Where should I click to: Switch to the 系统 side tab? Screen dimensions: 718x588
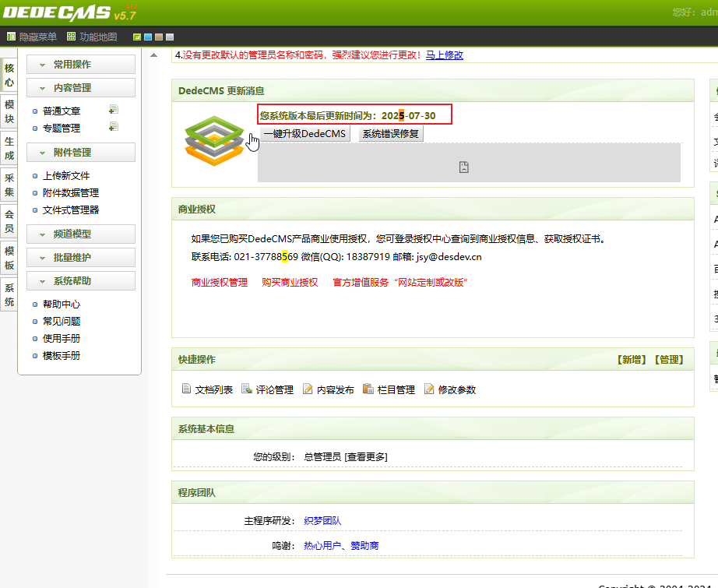9,295
